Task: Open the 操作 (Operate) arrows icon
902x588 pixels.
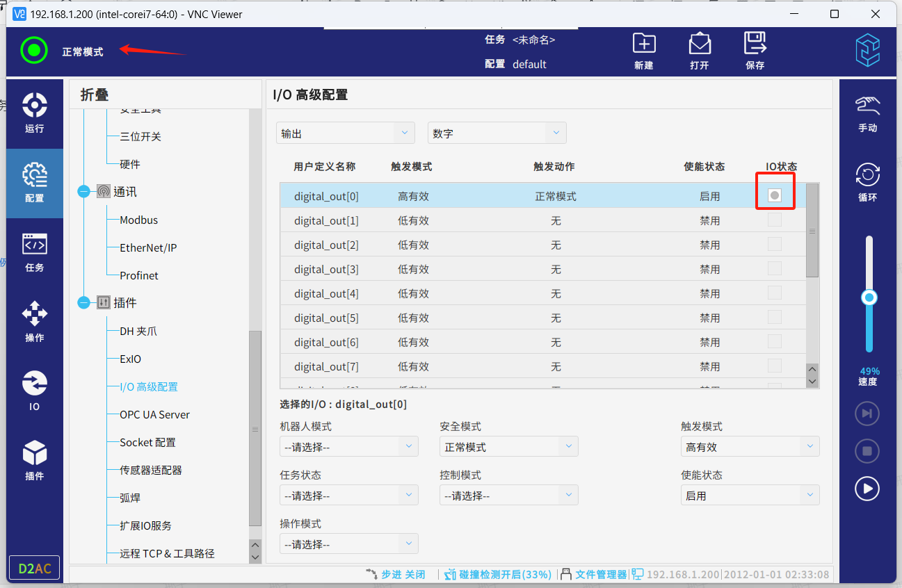Action: [34, 320]
